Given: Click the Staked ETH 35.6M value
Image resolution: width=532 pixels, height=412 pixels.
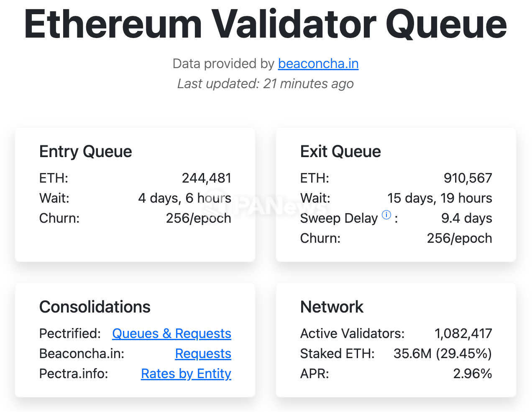Looking at the screenshot, I should 442,354.
